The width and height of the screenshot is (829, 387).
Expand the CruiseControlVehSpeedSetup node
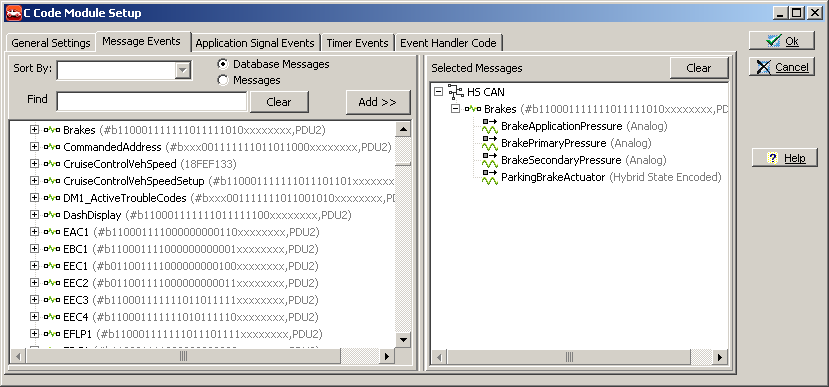click(x=35, y=181)
